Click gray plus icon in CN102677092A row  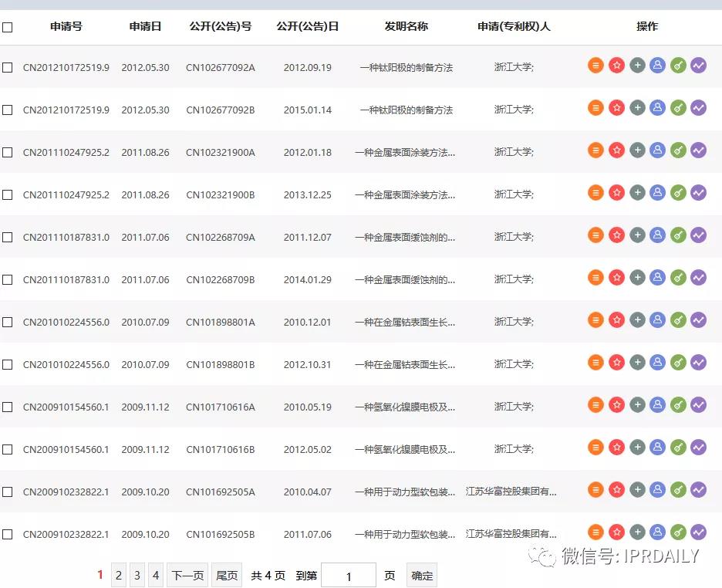pos(637,66)
